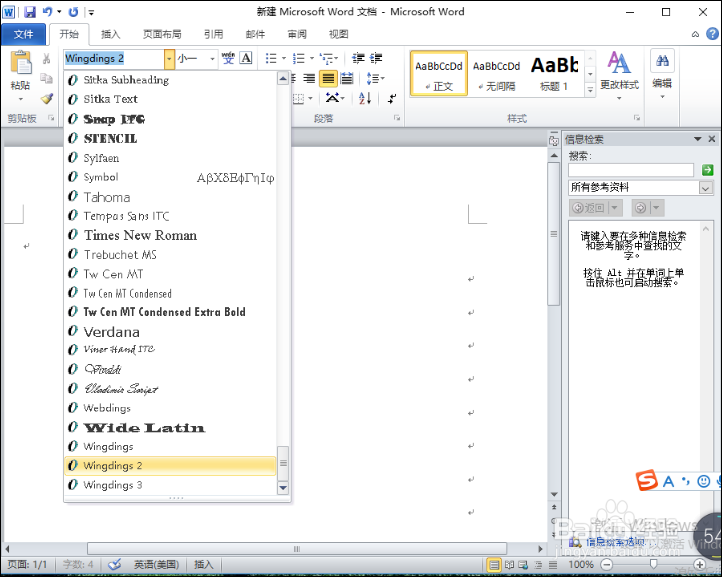This screenshot has width=722, height=577.
Task: Expand the styles gallery more arrow
Action: [590, 90]
